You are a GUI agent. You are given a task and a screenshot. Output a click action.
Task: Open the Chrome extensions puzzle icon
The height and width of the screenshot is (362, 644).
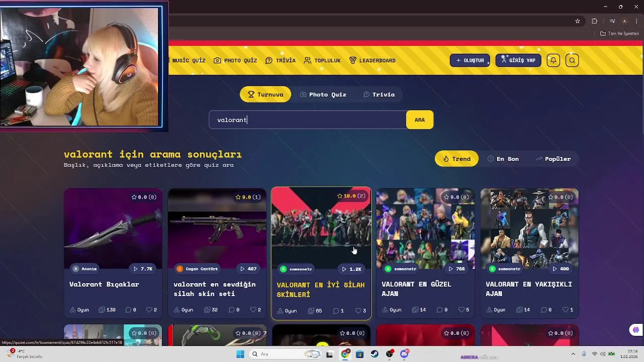point(595,21)
